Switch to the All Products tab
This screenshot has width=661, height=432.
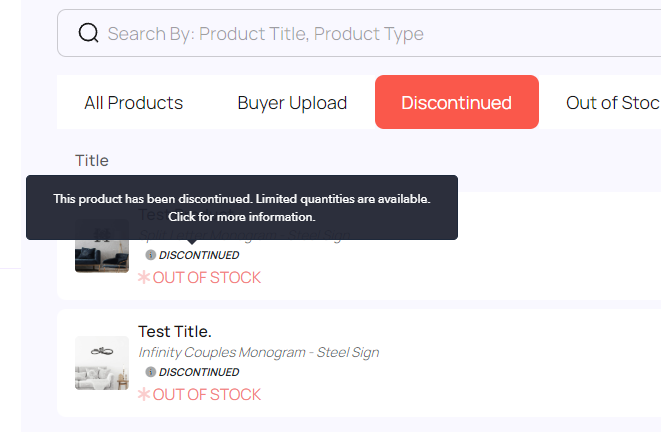(x=134, y=102)
